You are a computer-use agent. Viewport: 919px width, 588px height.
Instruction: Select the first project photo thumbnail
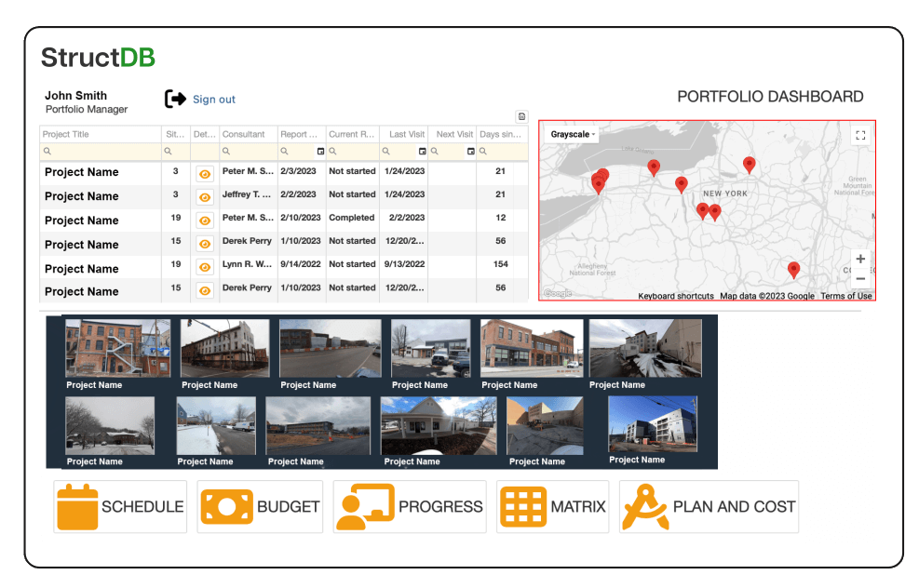(x=117, y=349)
